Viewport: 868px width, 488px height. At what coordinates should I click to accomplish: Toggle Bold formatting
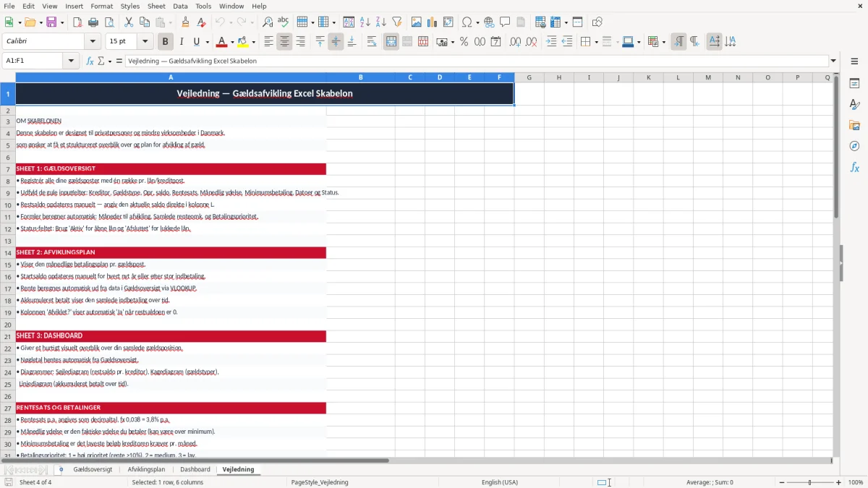(166, 42)
